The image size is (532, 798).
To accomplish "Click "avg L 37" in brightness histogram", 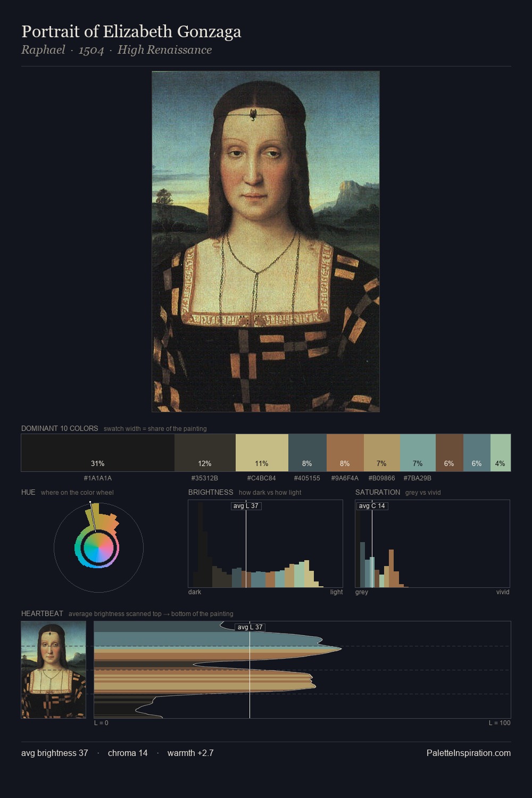I will [246, 506].
